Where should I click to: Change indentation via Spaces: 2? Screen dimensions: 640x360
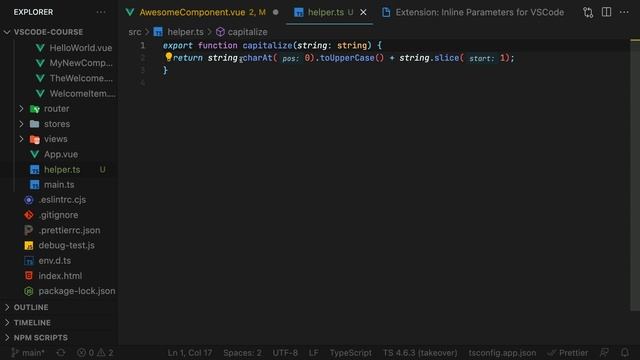pyautogui.click(x=242, y=353)
